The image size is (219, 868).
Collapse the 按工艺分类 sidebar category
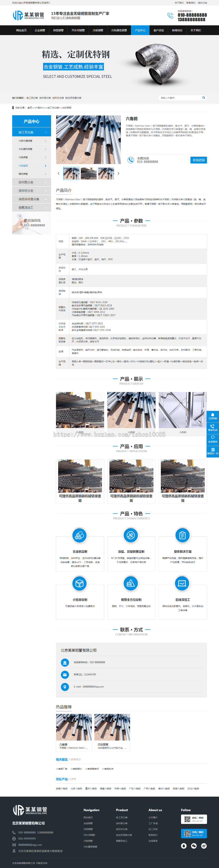click(x=32, y=132)
